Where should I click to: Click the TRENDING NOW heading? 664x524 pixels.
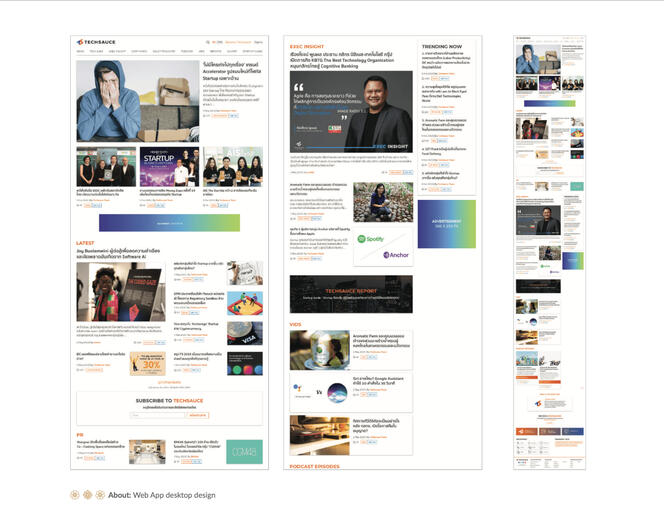point(442,47)
